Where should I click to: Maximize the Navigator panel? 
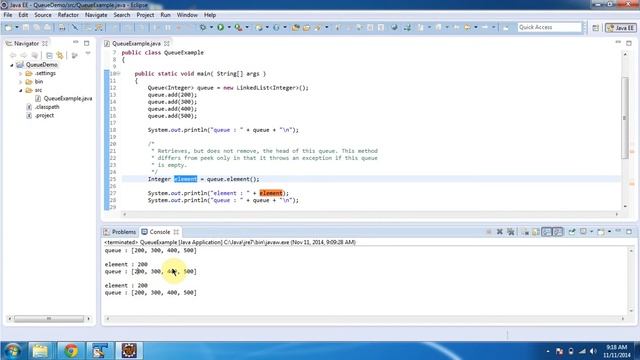point(87,43)
